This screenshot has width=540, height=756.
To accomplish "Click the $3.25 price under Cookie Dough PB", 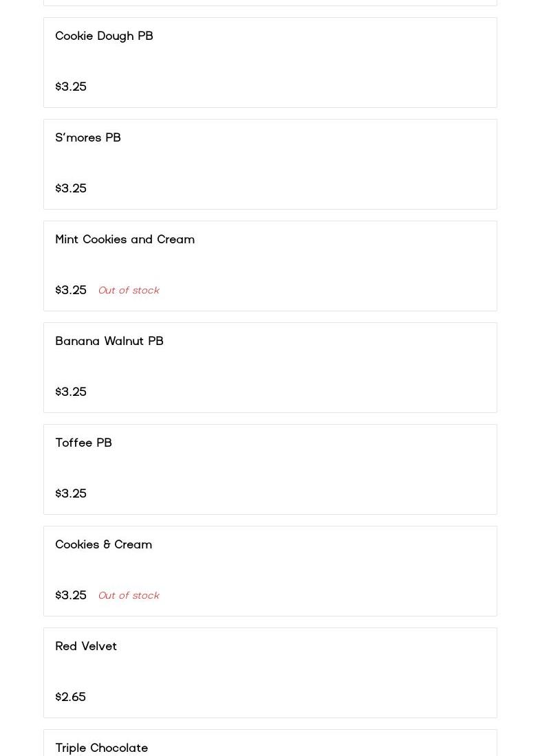I will [71, 87].
